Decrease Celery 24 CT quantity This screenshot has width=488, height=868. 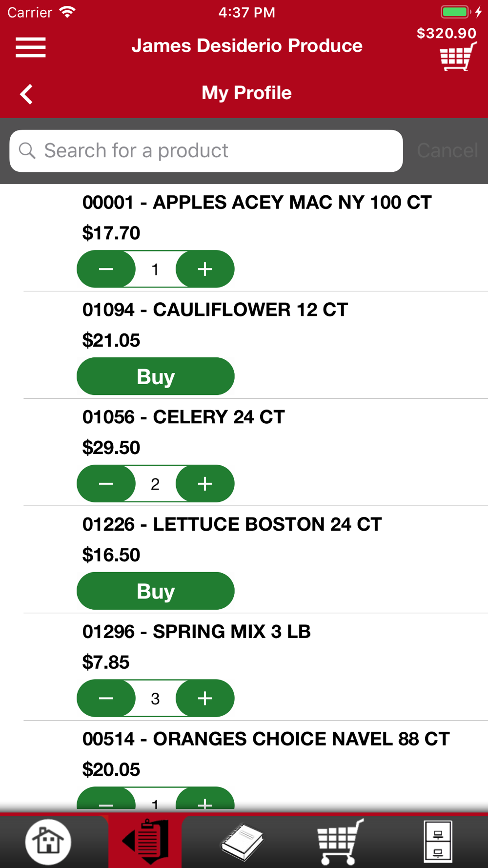coord(106,484)
